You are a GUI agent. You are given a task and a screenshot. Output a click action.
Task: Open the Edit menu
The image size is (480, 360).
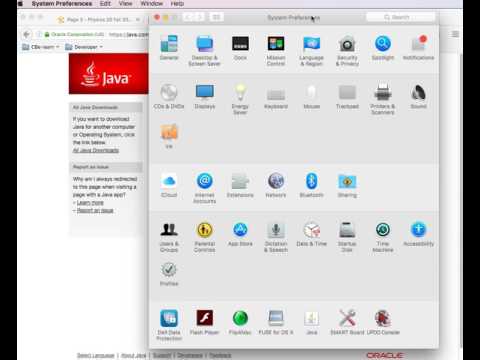(x=105, y=4)
